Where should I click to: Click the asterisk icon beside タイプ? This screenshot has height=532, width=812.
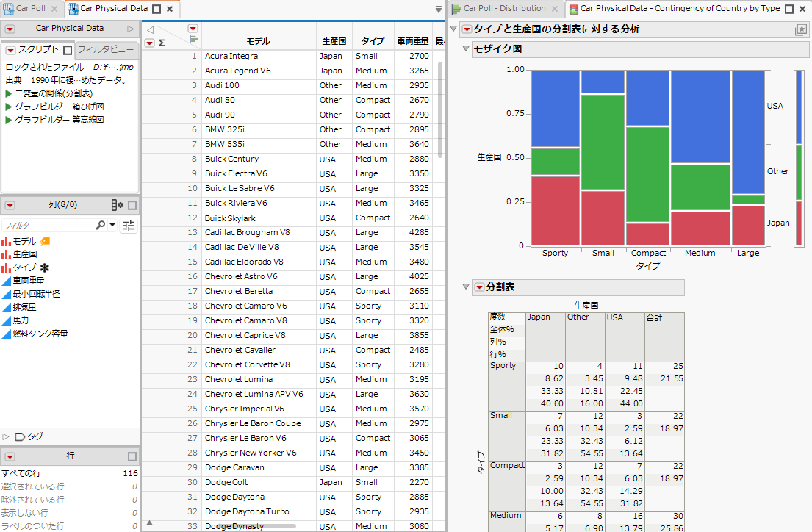[45, 267]
